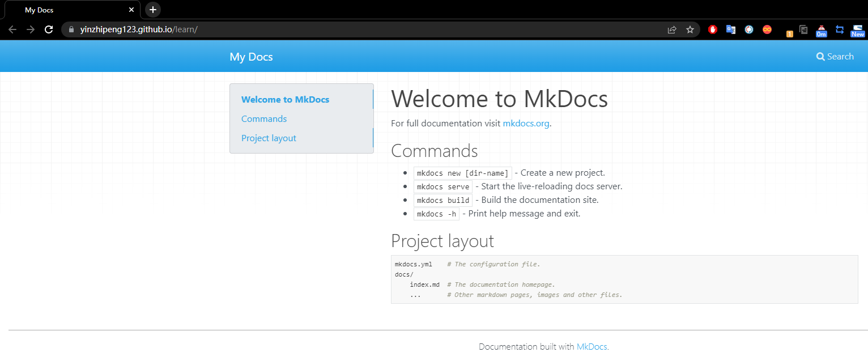Click the mkdocs build code snippet

pos(442,200)
